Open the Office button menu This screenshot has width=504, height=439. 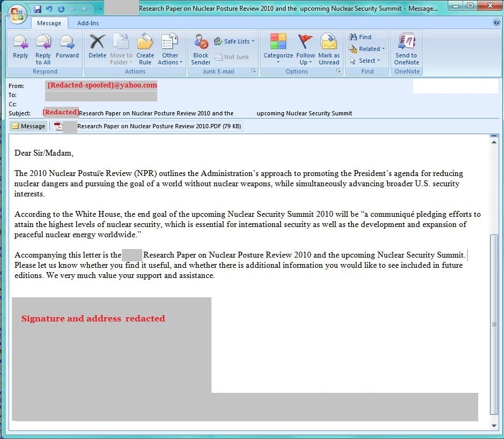17,14
